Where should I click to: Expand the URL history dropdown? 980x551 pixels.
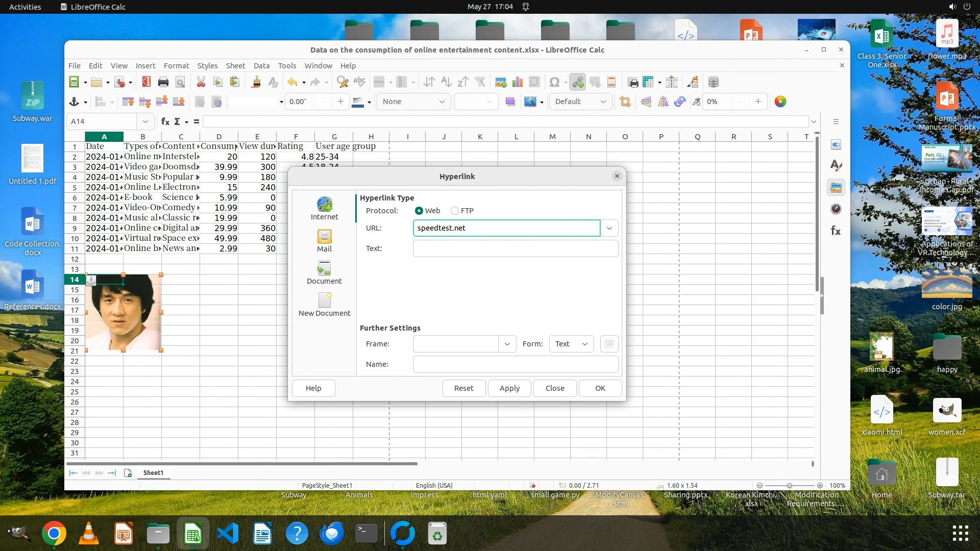[609, 228]
